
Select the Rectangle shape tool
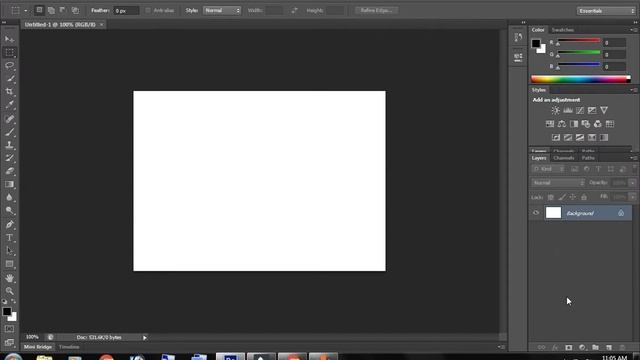click(x=9, y=264)
